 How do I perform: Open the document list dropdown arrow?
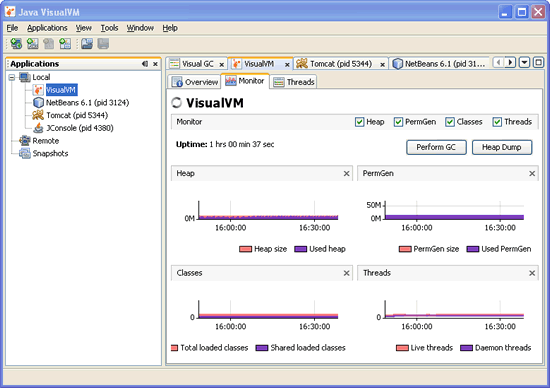coord(524,63)
